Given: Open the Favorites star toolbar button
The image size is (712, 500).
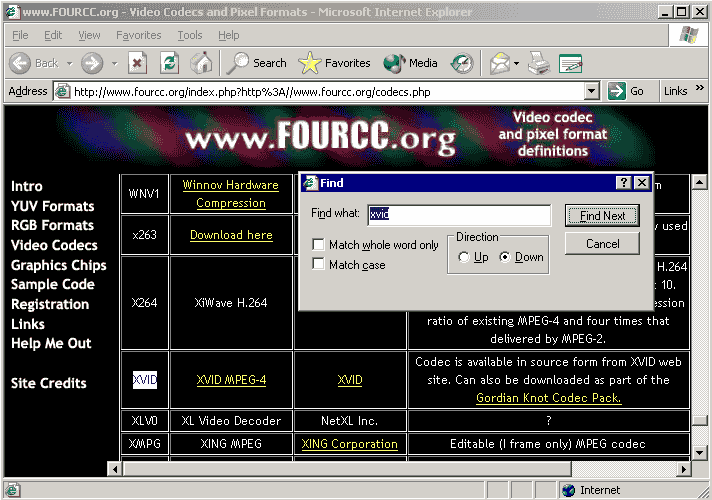Looking at the screenshot, I should (x=334, y=63).
